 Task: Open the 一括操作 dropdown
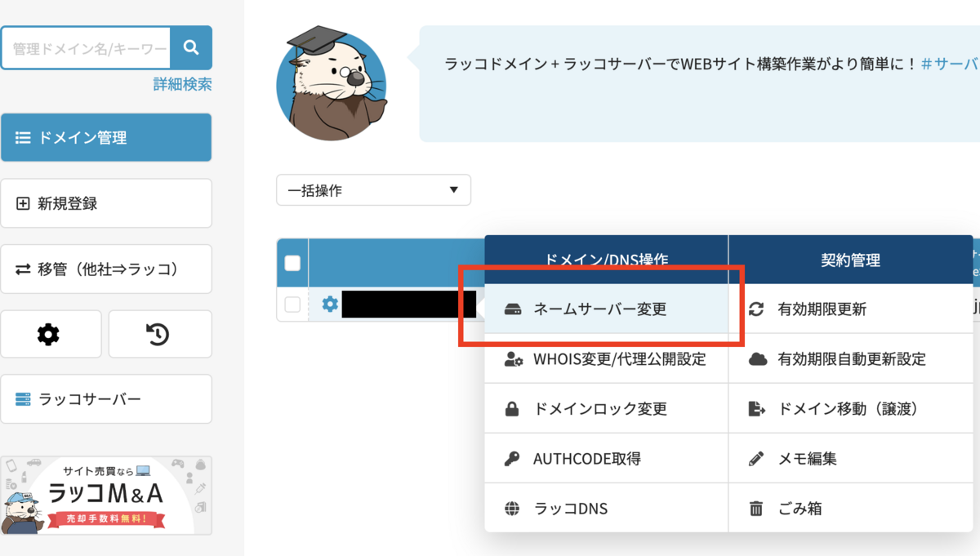[372, 189]
